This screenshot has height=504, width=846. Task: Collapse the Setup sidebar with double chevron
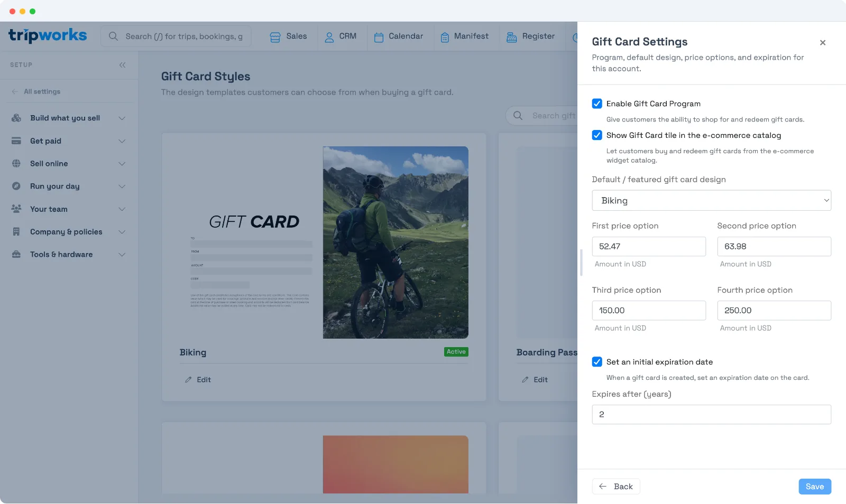pos(123,65)
